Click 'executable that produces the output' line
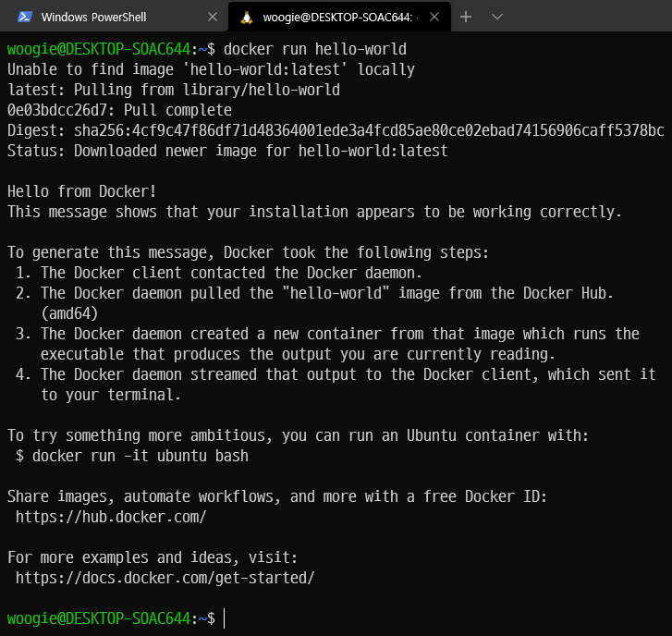 (x=298, y=354)
